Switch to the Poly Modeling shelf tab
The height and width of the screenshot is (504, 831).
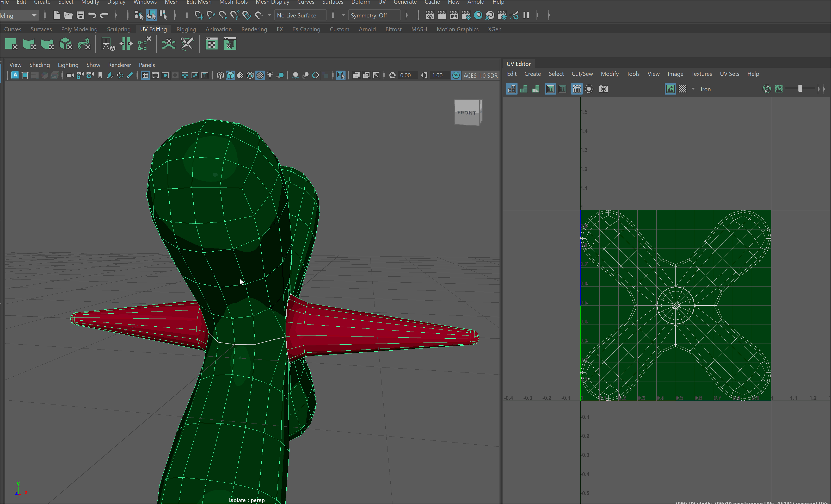[79, 29]
